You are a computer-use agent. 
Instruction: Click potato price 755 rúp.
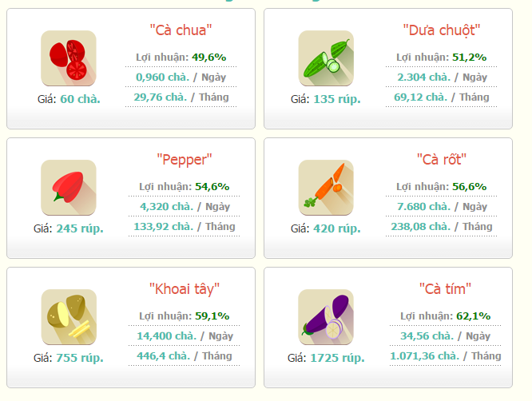[80, 358]
